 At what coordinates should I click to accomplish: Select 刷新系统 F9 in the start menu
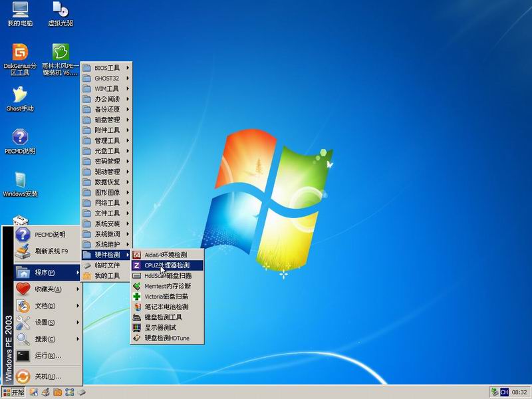tap(47, 251)
